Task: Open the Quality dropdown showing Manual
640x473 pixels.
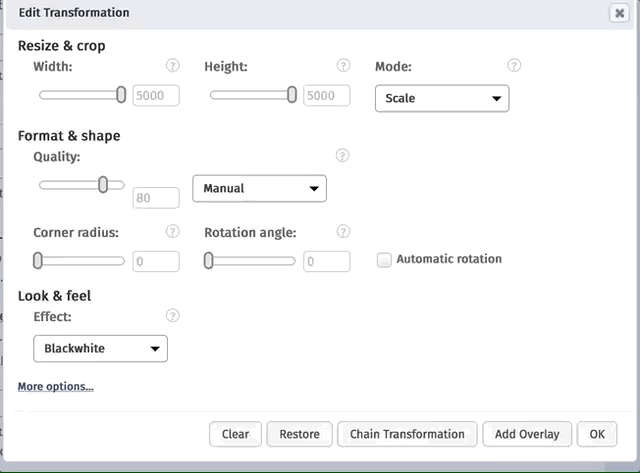Action: 259,188
